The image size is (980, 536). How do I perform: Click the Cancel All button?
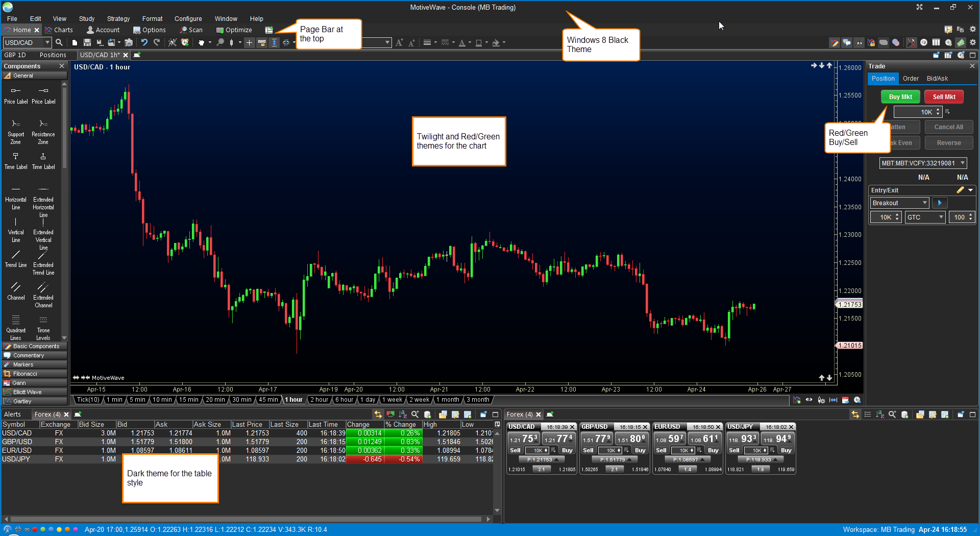coord(948,127)
